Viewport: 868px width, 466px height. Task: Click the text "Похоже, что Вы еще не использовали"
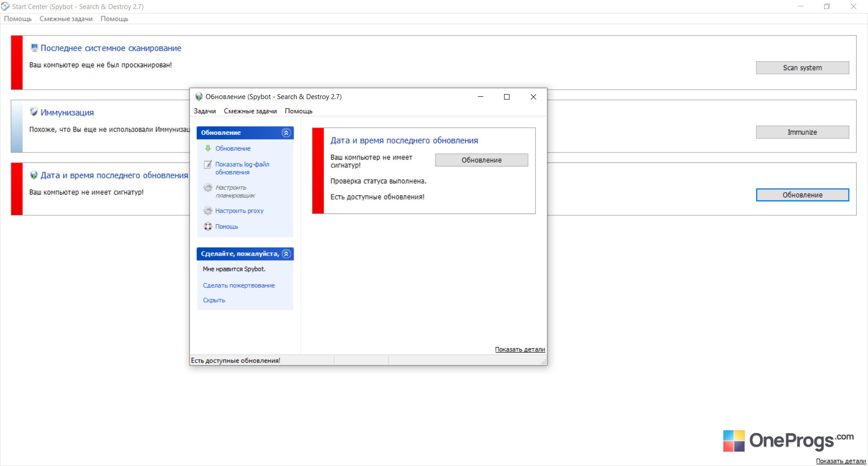click(91, 129)
